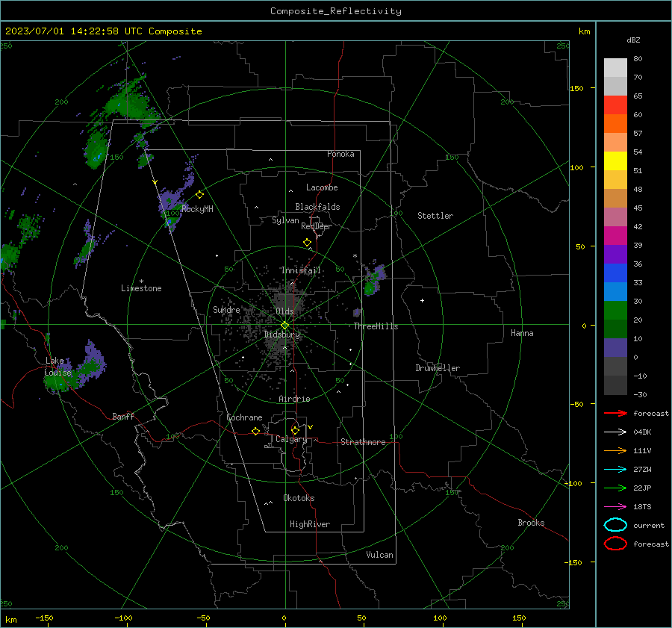Click the Strathmore label
The height and width of the screenshot is (628, 672).
[363, 442]
